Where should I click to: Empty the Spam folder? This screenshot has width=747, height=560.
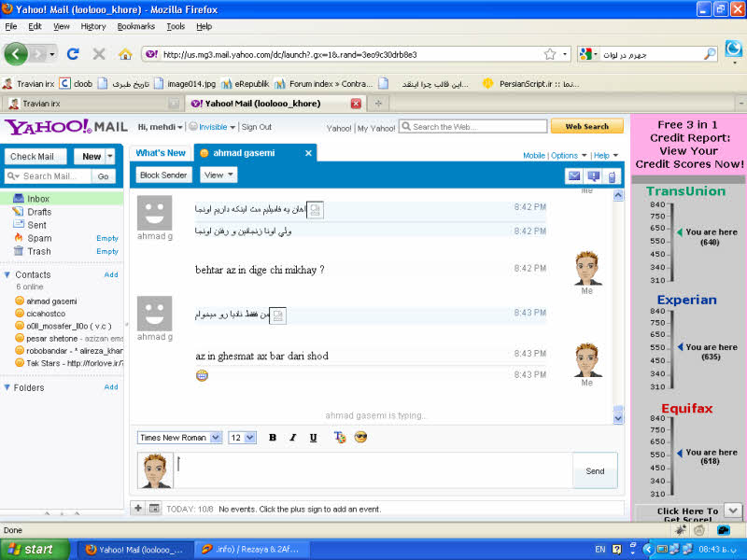click(x=107, y=238)
